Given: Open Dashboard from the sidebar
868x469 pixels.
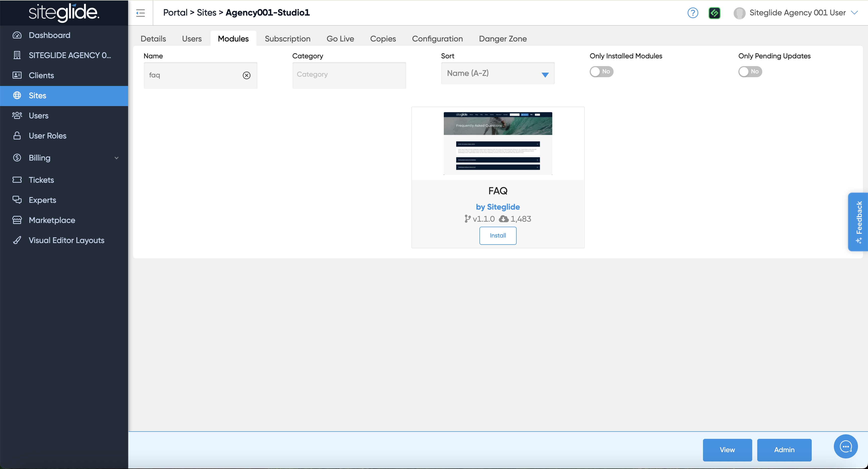Looking at the screenshot, I should point(49,35).
